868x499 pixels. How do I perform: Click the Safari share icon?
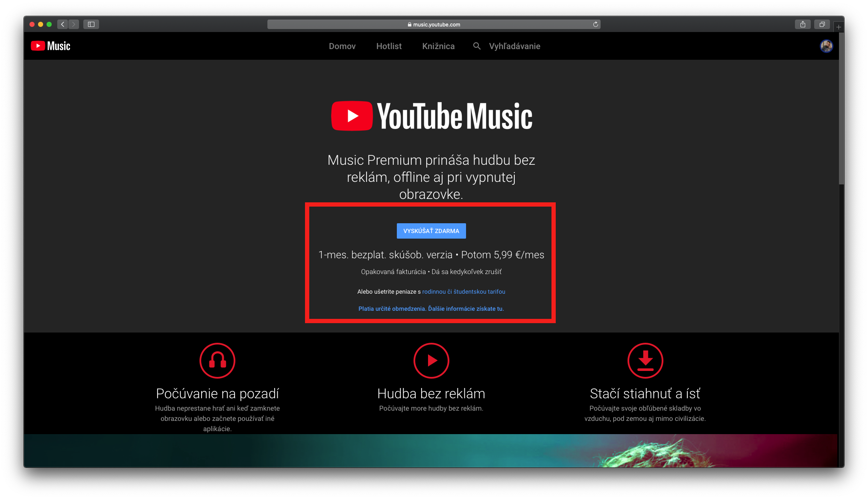coord(803,24)
